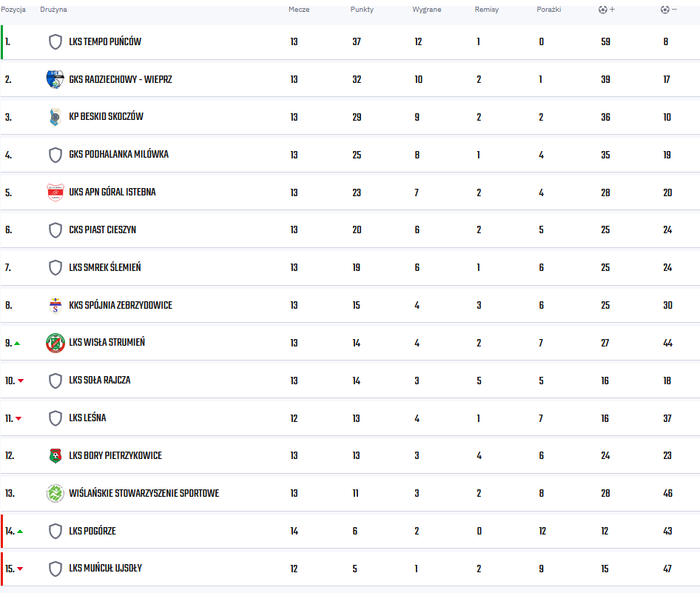Click the goals conceded ball-minus header icon
Image resolution: width=700 pixels, height=593 pixels.
[669, 10]
